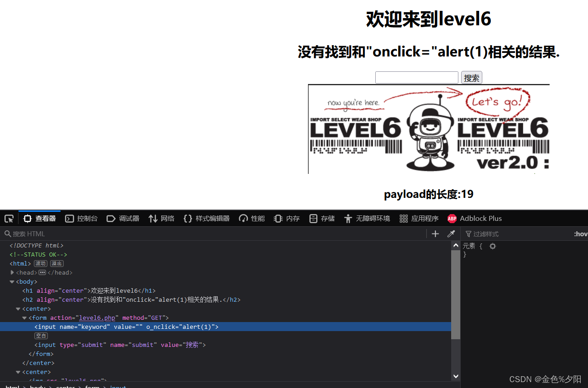588x388 pixels.
Task: Follow the level6.php action link
Action: click(x=96, y=318)
